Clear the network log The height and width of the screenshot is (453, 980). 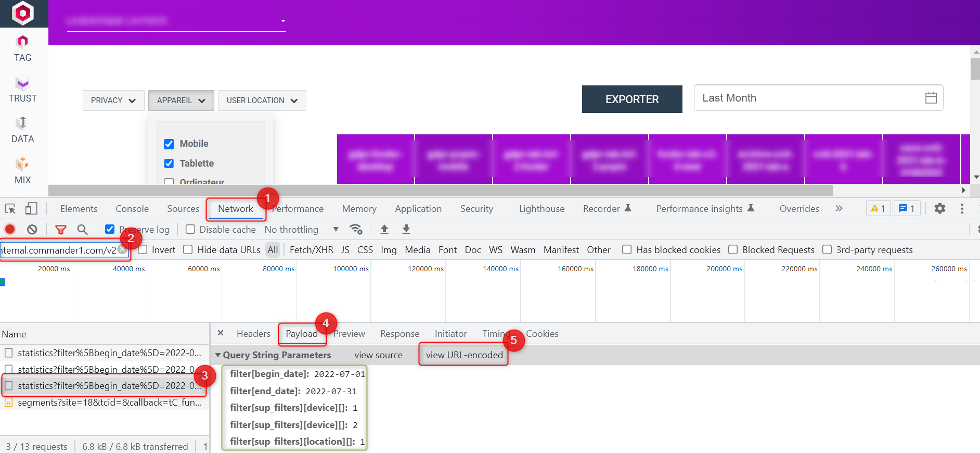32,229
